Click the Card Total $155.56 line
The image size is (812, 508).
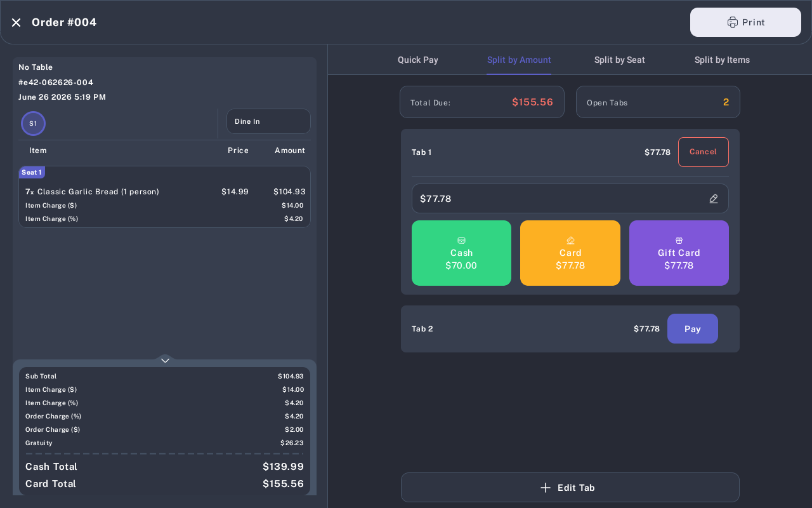pyautogui.click(x=164, y=484)
